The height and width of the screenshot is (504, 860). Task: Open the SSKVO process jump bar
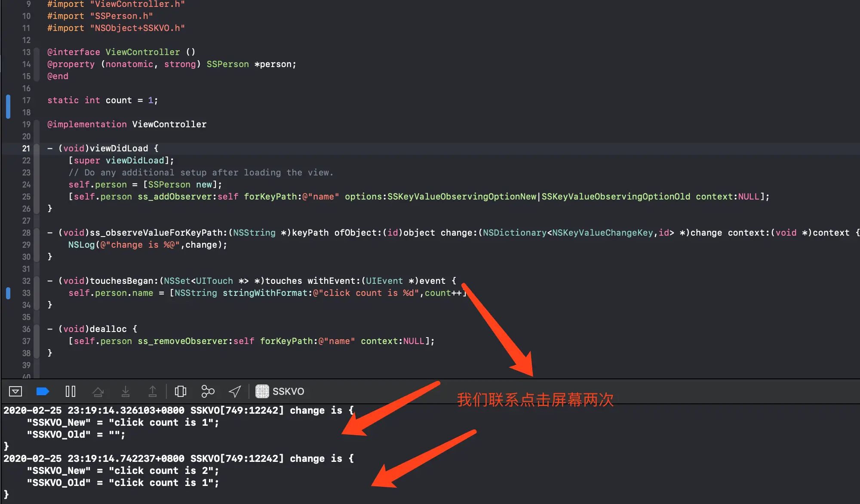[288, 391]
